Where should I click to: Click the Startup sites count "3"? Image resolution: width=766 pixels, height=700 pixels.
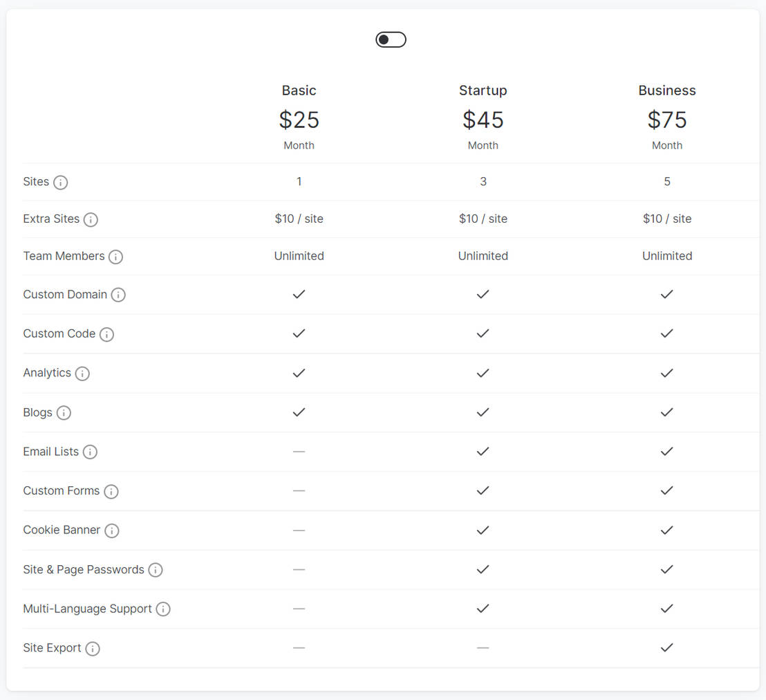tap(483, 182)
